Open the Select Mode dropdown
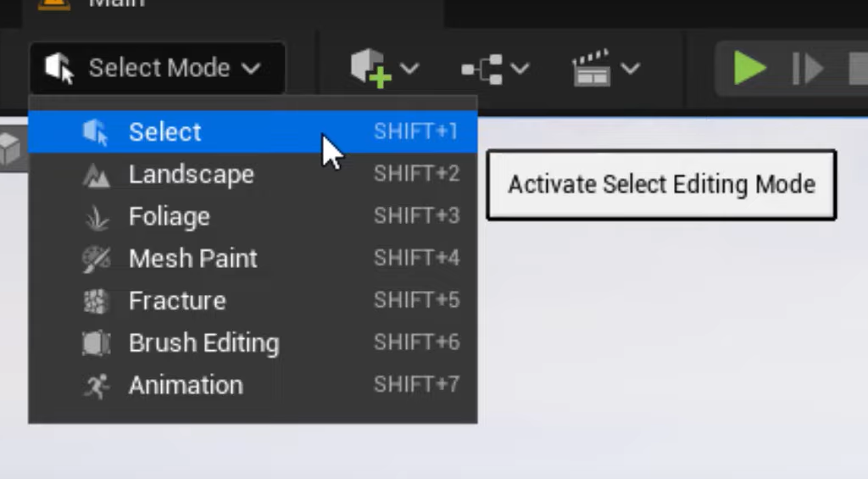The height and width of the screenshot is (479, 868). 157,68
